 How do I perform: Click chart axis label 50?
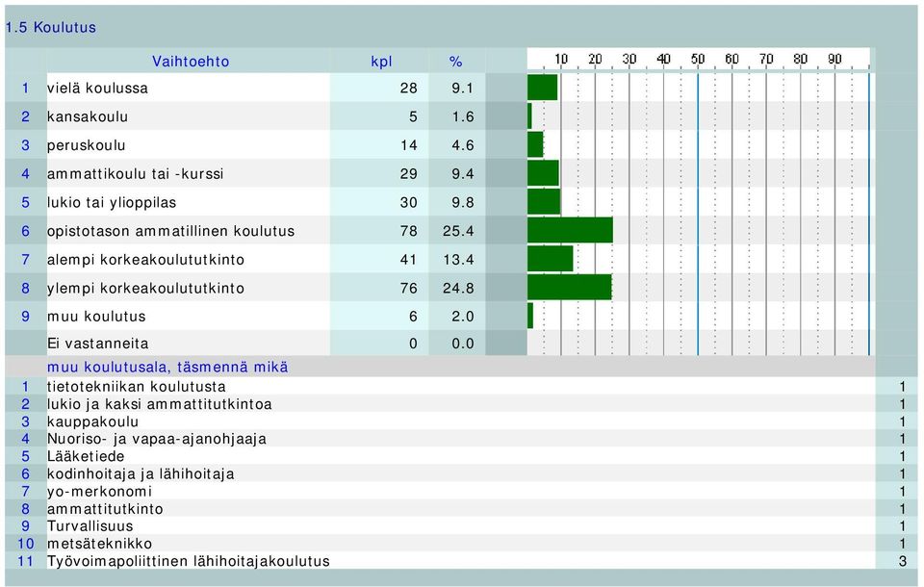(698, 59)
